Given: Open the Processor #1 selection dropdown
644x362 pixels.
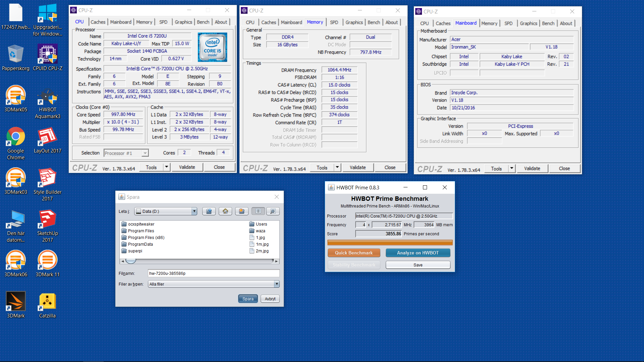Looking at the screenshot, I should coord(145,153).
